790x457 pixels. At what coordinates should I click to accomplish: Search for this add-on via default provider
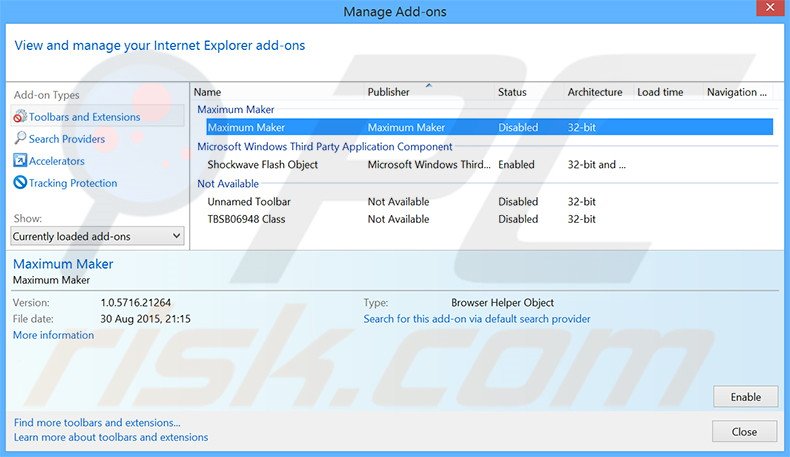point(477,319)
